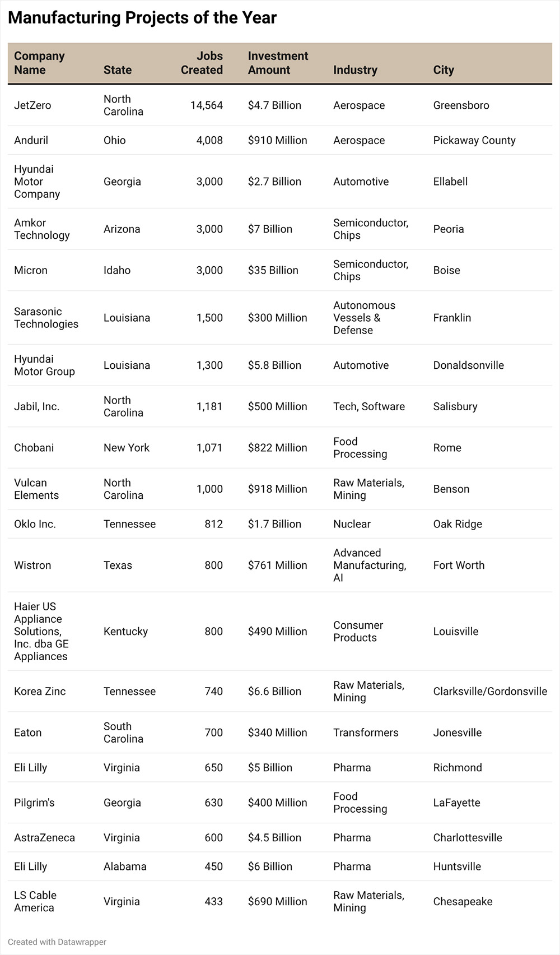Click the City column header
The image size is (560, 955).
tap(444, 70)
